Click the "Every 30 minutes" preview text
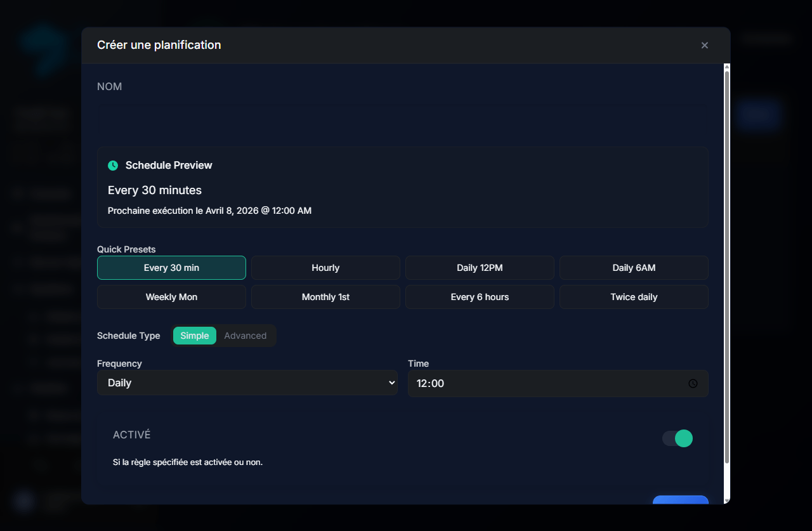This screenshot has height=531, width=812. [x=155, y=190]
